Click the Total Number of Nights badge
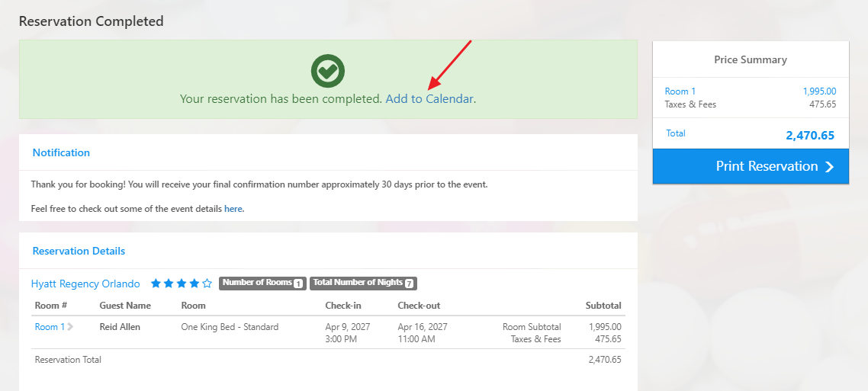 coord(363,284)
